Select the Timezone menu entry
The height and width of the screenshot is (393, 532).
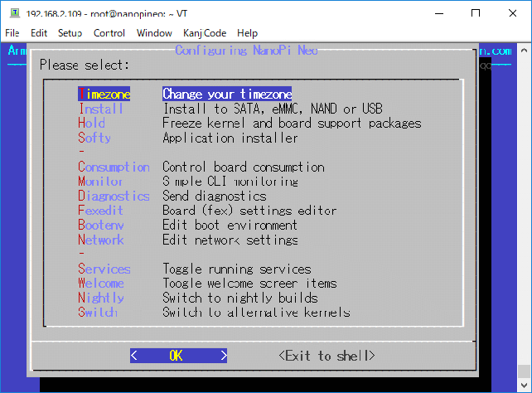point(104,94)
